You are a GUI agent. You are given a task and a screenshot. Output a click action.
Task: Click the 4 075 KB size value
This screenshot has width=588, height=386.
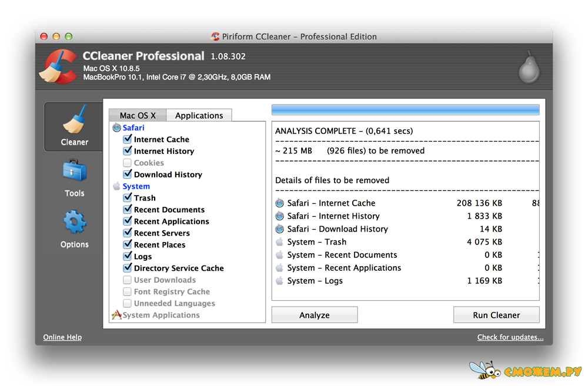pos(485,241)
